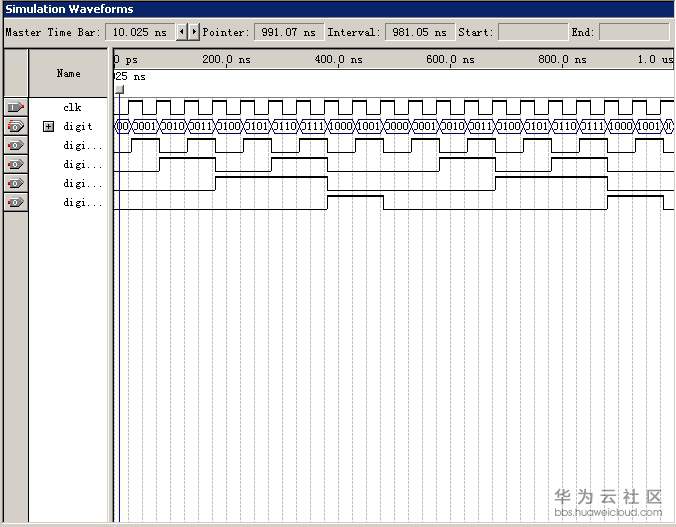Click the first 0001 bus value segment

(145, 126)
